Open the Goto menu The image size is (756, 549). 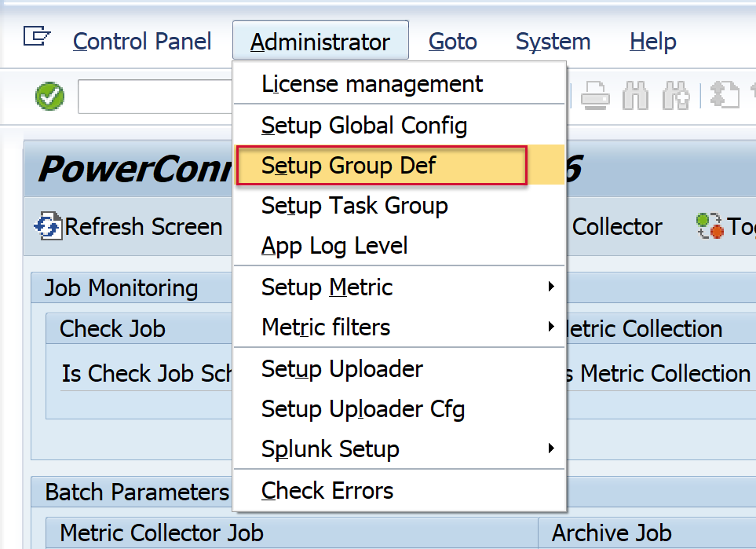tap(452, 42)
